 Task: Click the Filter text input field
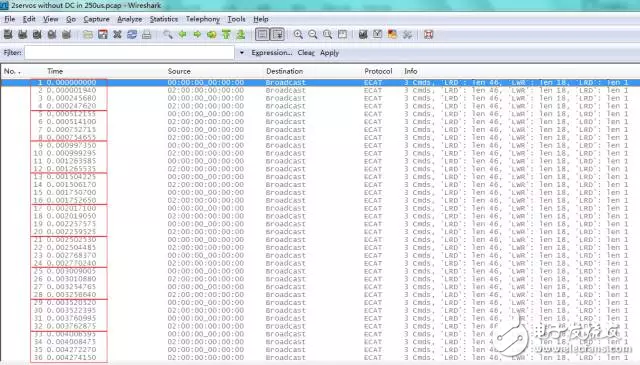[130, 53]
